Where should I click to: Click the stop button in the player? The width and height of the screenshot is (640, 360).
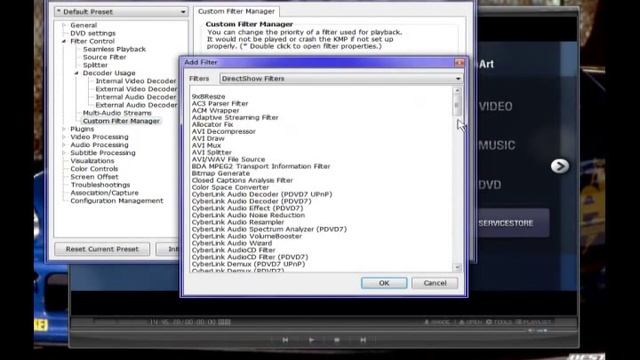(x=337, y=340)
